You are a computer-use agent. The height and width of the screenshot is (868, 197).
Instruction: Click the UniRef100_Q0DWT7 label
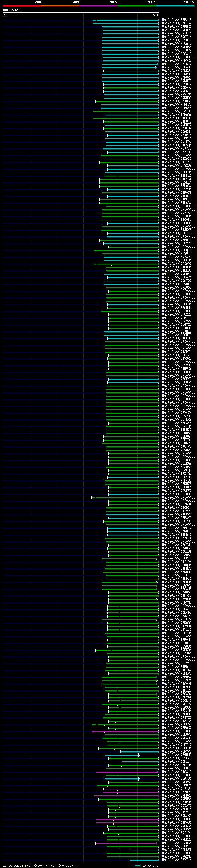click(x=176, y=125)
